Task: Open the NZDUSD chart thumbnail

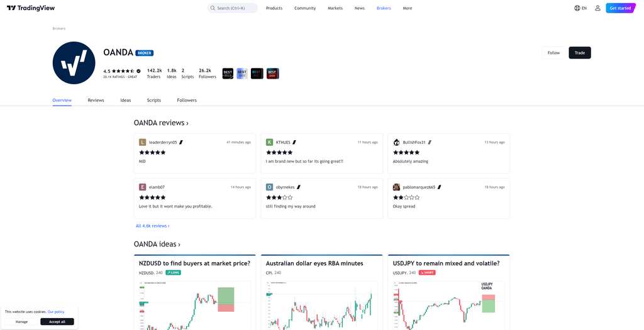Action: [195, 305]
